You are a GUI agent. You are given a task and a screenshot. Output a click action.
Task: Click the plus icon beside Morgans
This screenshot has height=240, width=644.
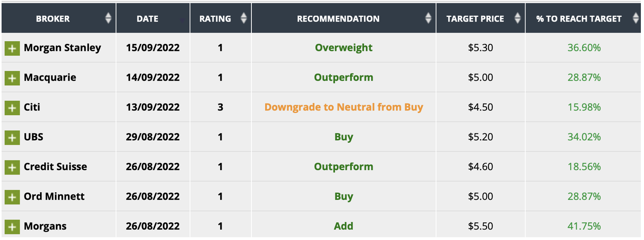tap(12, 227)
